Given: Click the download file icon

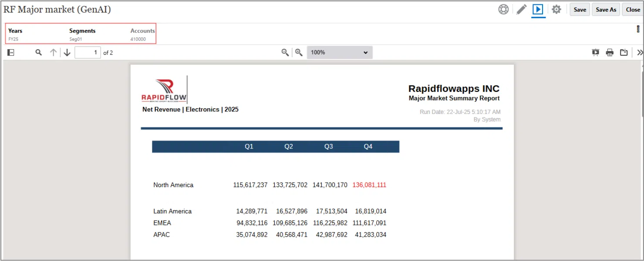Looking at the screenshot, I should pyautogui.click(x=624, y=53).
